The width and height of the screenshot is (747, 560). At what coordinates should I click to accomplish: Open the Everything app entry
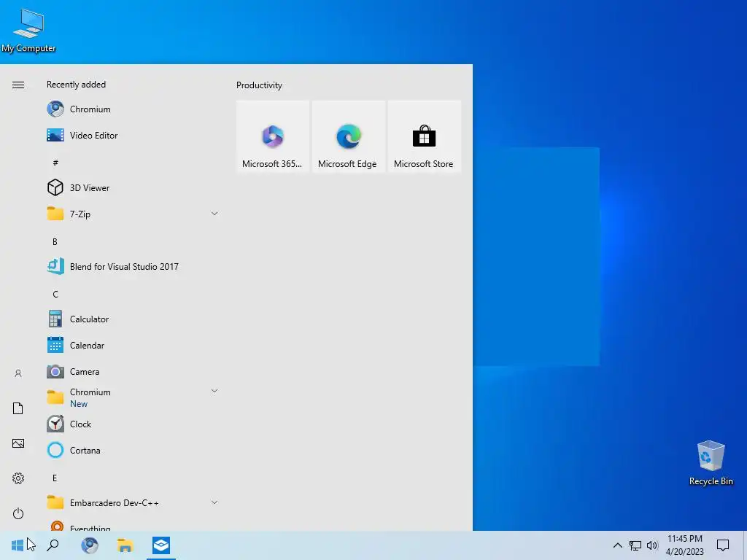pos(133,525)
